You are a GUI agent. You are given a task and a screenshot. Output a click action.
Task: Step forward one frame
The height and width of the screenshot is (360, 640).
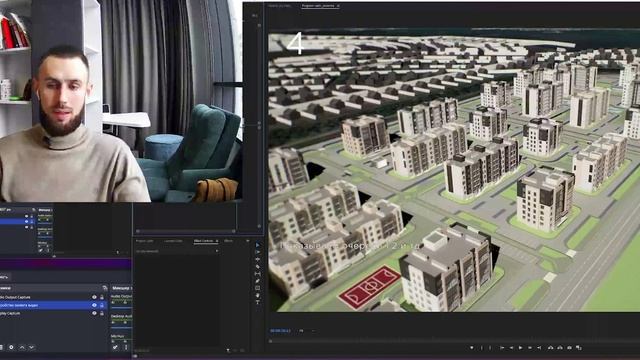tap(530, 348)
